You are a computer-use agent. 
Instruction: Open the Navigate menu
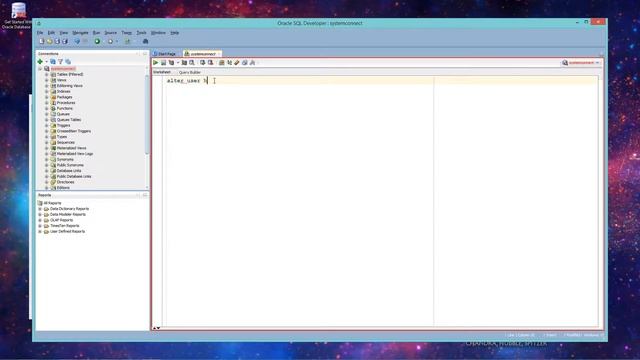coord(80,33)
